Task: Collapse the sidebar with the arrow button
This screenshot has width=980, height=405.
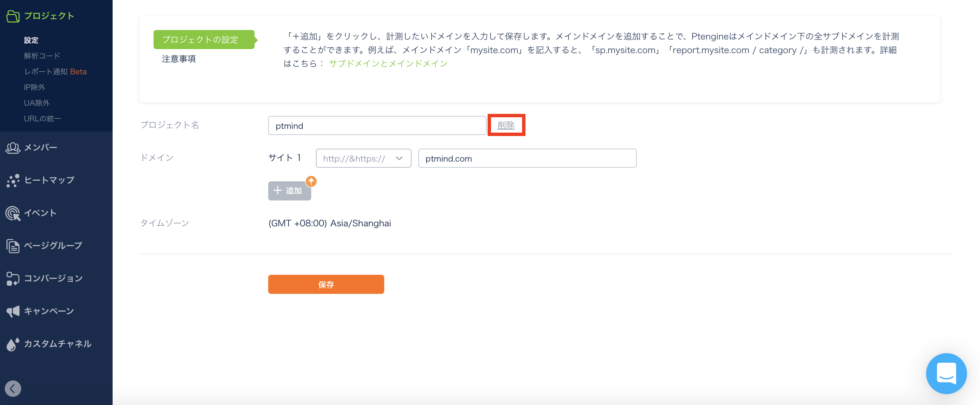Action: point(13,389)
